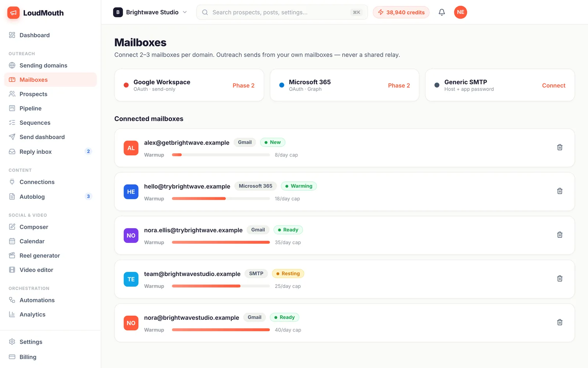Viewport: 588px width, 368px height.
Task: Click the ⌘K shortcut hint
Action: (x=356, y=12)
